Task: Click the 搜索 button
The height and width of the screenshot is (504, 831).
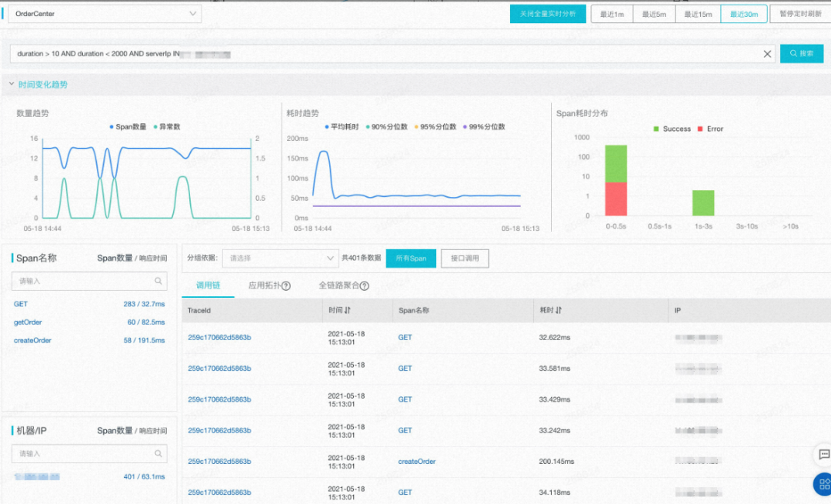Action: (801, 54)
